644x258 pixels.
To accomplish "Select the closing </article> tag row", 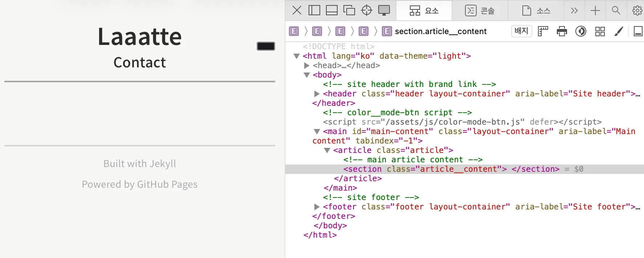I will pyautogui.click(x=358, y=179).
